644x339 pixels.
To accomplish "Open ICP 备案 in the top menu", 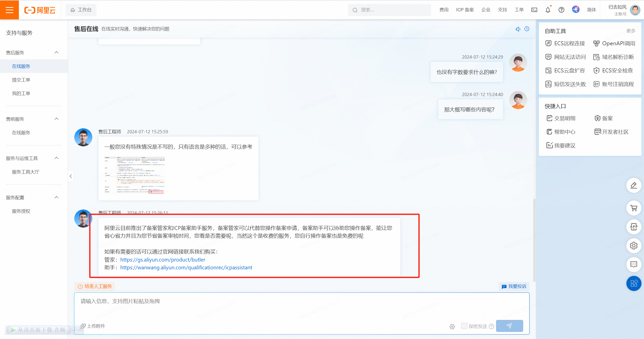I will click(x=465, y=10).
